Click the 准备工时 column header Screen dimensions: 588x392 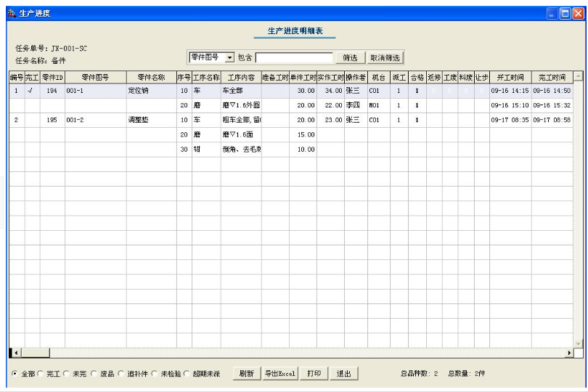(x=275, y=78)
